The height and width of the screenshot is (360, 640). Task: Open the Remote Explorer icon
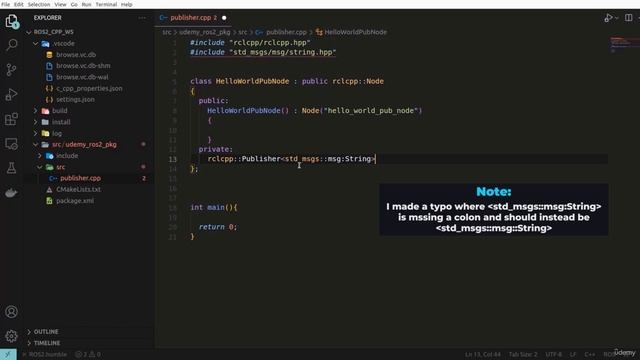point(11,144)
